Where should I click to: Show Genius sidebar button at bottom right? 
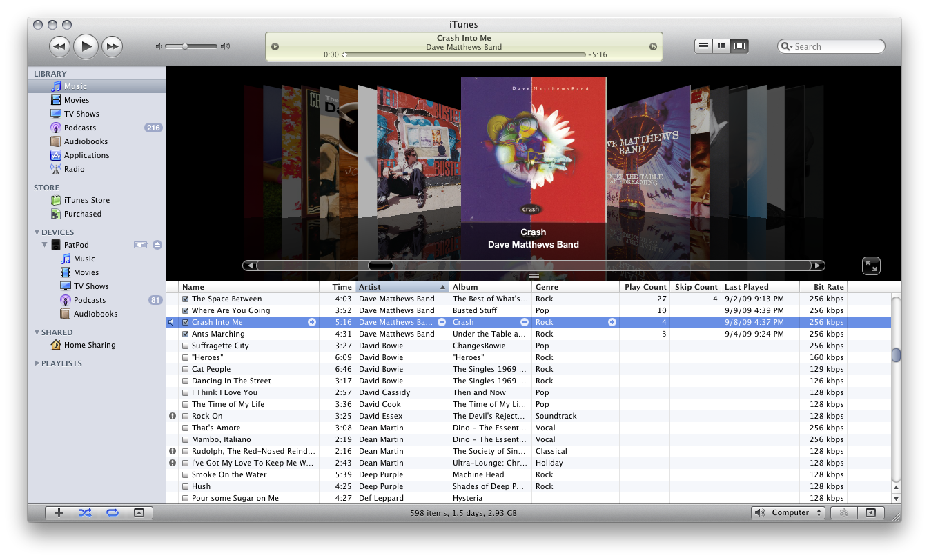[870, 512]
